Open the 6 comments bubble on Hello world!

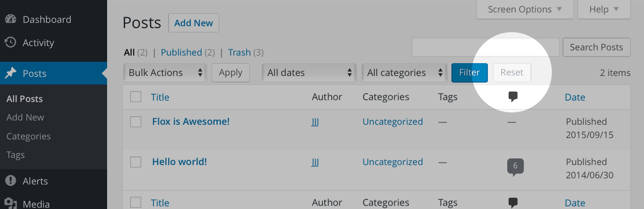(x=515, y=166)
